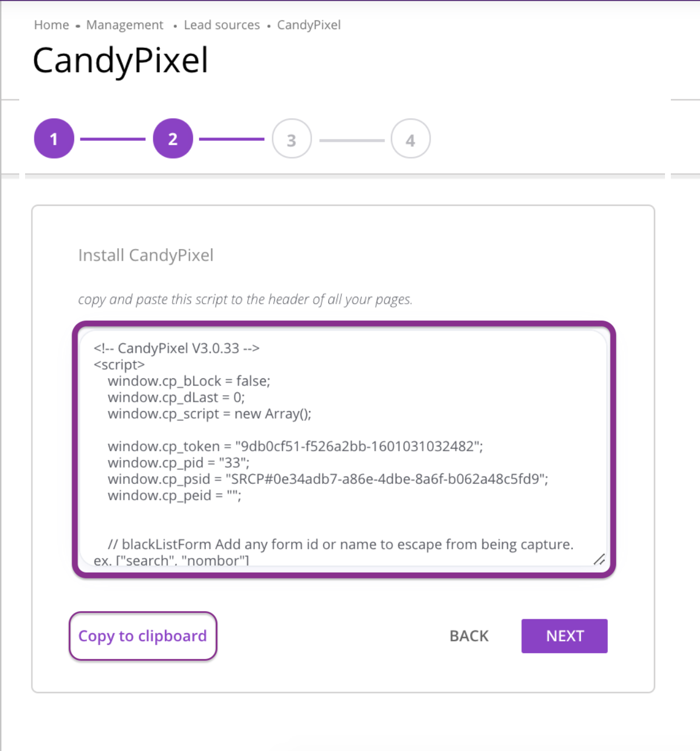Click the window.cp_bLock = false line
This screenshot has height=751, width=700.
pos(189,381)
